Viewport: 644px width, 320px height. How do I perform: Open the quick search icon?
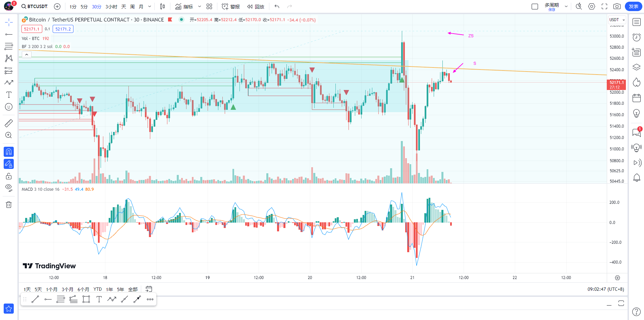pos(579,6)
